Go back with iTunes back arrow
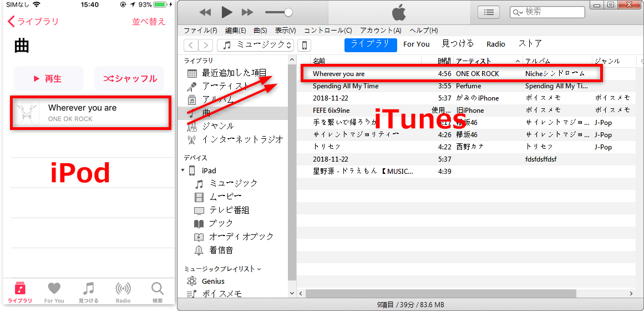 click(x=191, y=45)
